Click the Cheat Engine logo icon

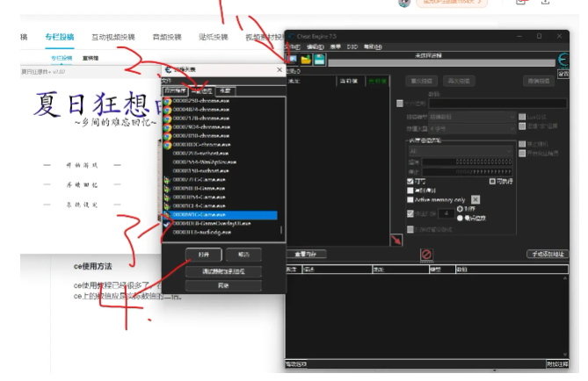(x=563, y=60)
